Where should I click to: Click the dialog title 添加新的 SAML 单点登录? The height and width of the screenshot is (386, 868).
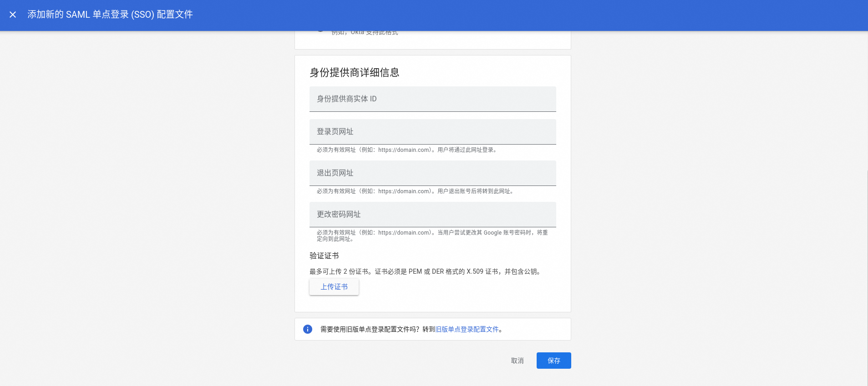(110, 15)
